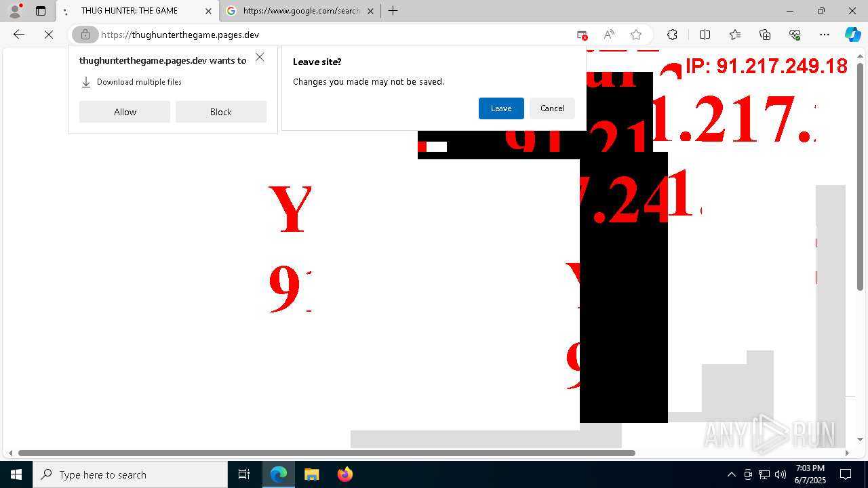Allow downloading multiple files
This screenshot has width=868, height=488.
pyautogui.click(x=125, y=112)
